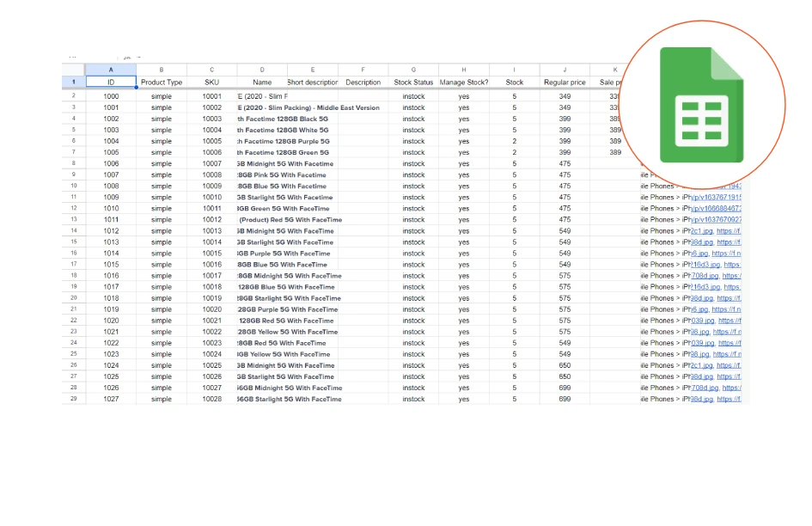Select the column H header
Screen dimensions: 812x526
pyautogui.click(x=464, y=70)
